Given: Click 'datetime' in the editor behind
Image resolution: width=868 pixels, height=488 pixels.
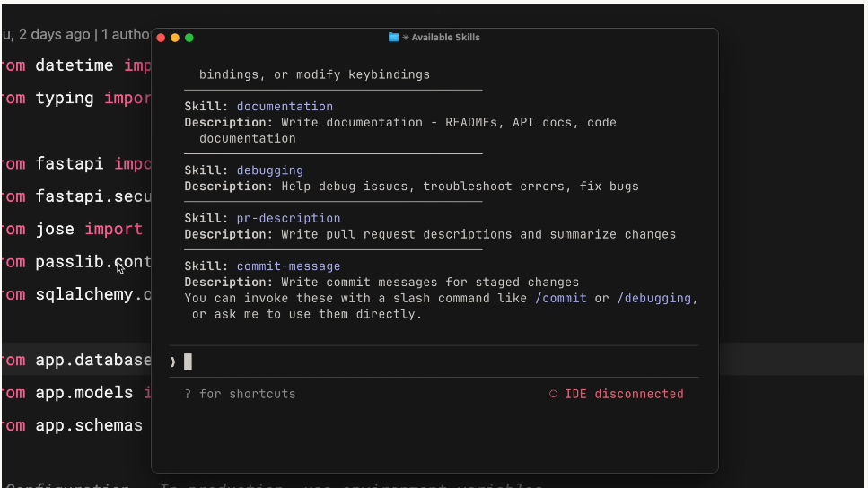Looking at the screenshot, I should coord(75,65).
